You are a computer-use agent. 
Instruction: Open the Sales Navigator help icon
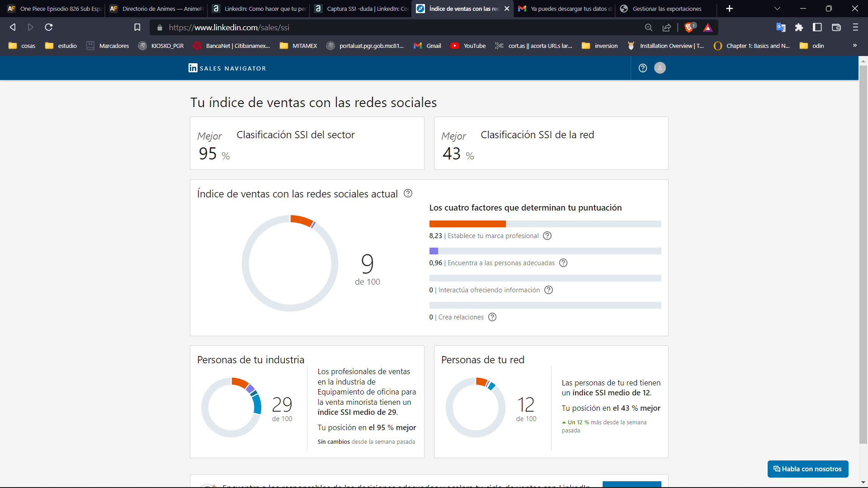643,68
